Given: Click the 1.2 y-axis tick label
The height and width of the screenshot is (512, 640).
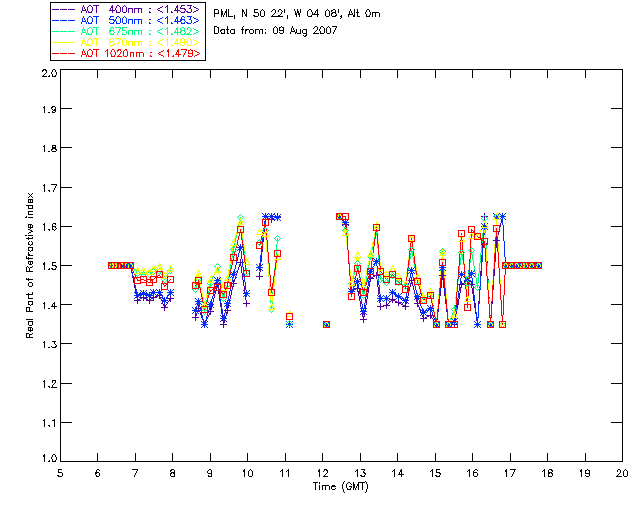Looking at the screenshot, I should tap(49, 384).
